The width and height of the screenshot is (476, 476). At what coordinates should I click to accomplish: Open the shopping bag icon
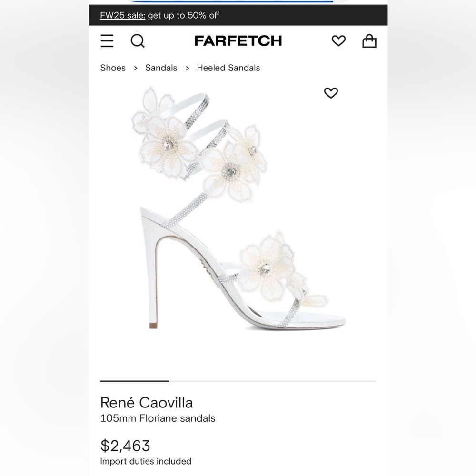click(369, 40)
